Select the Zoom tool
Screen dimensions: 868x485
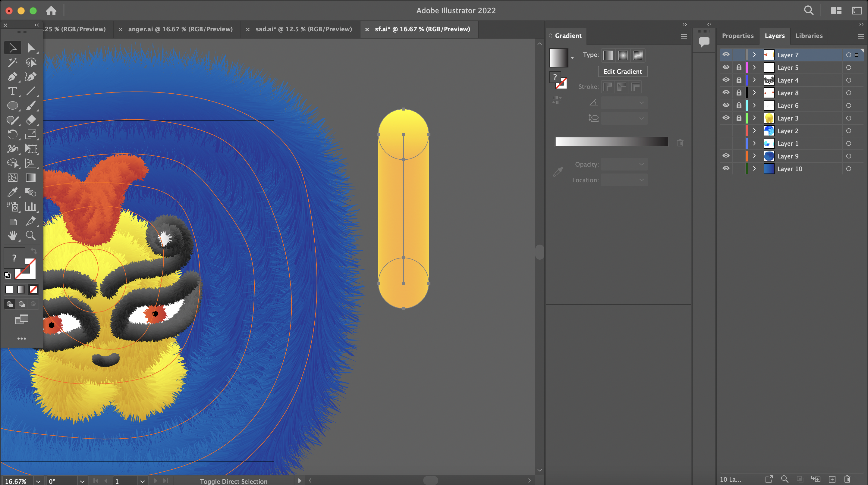[31, 236]
